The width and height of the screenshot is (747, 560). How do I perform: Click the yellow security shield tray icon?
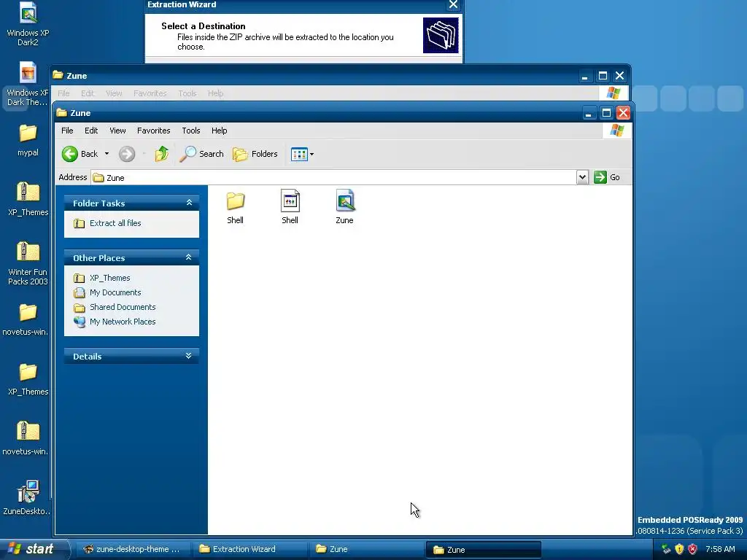[679, 549]
